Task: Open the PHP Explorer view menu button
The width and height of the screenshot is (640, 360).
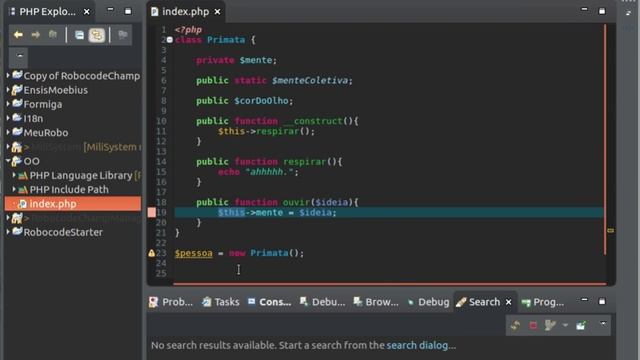Action: coord(19,56)
